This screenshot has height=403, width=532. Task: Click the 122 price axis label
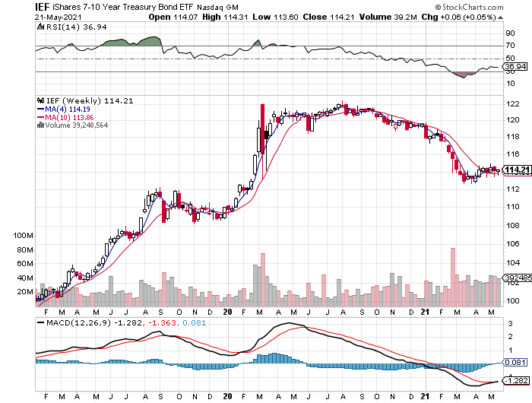pyautogui.click(x=513, y=103)
